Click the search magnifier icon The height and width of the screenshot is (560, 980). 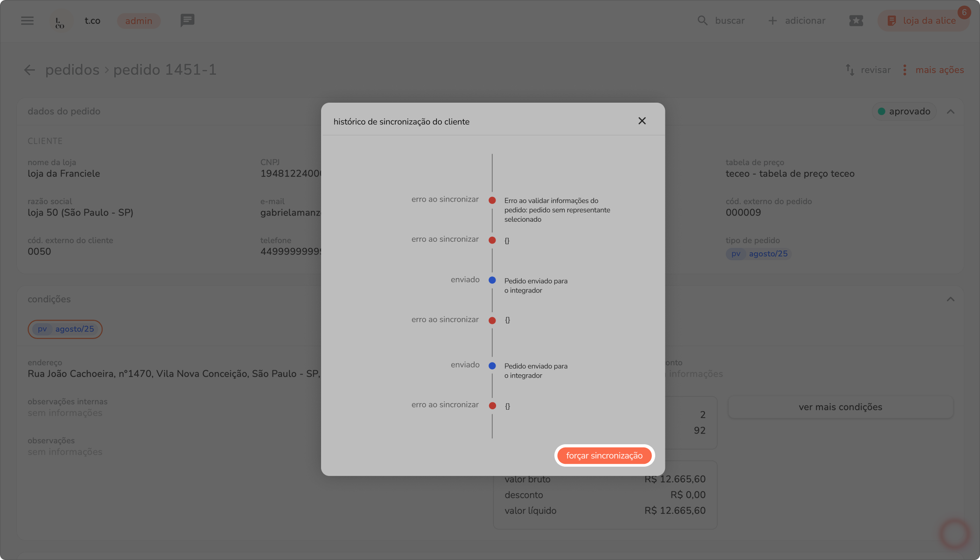point(702,21)
